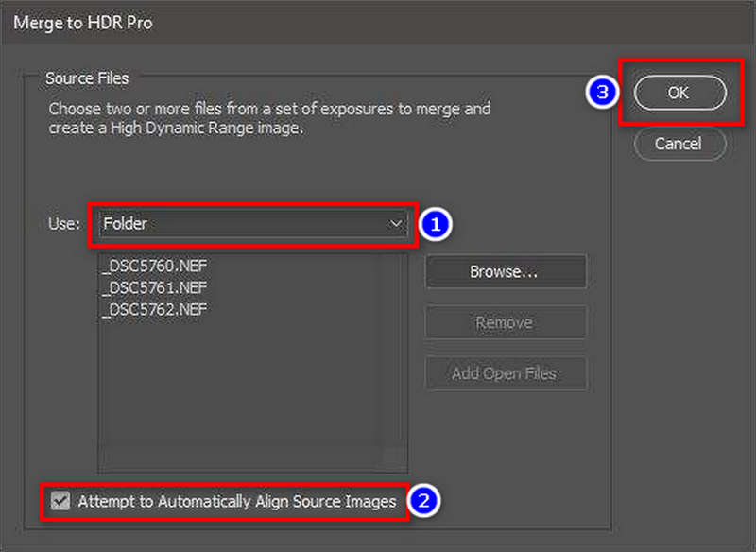The image size is (756, 552).
Task: Click the Source Files section heading
Action: click(x=87, y=78)
